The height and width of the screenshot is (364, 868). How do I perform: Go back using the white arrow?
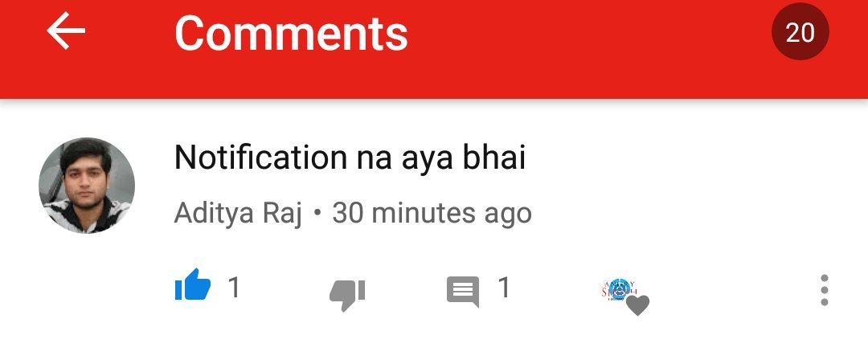[66, 31]
